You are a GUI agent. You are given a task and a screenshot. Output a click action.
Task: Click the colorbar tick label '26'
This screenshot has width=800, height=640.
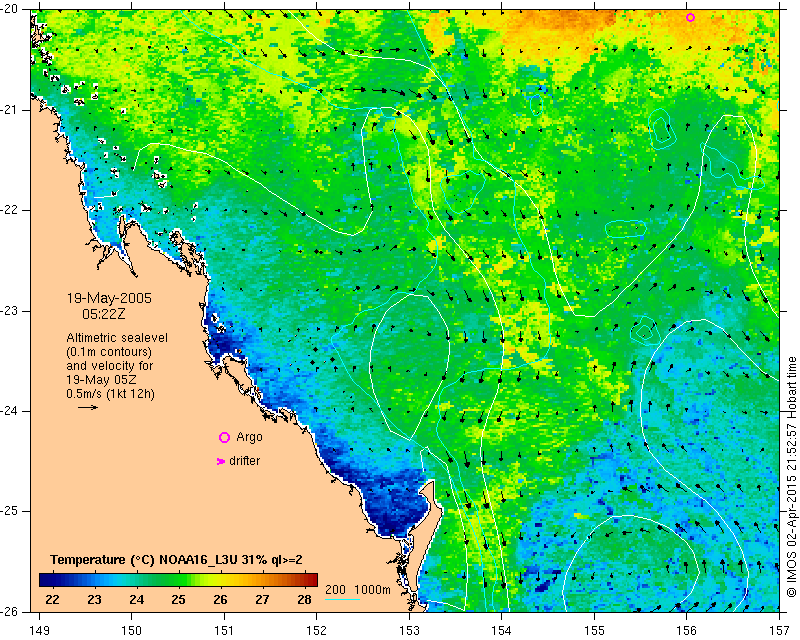pyautogui.click(x=220, y=599)
